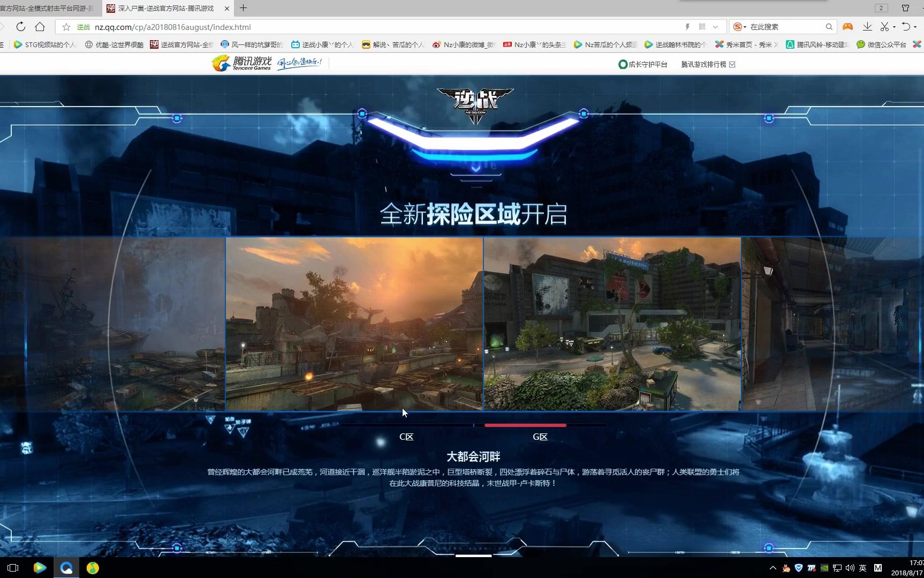Expand the address bar history dropdown arrow
The image size is (924, 578).
(x=716, y=27)
